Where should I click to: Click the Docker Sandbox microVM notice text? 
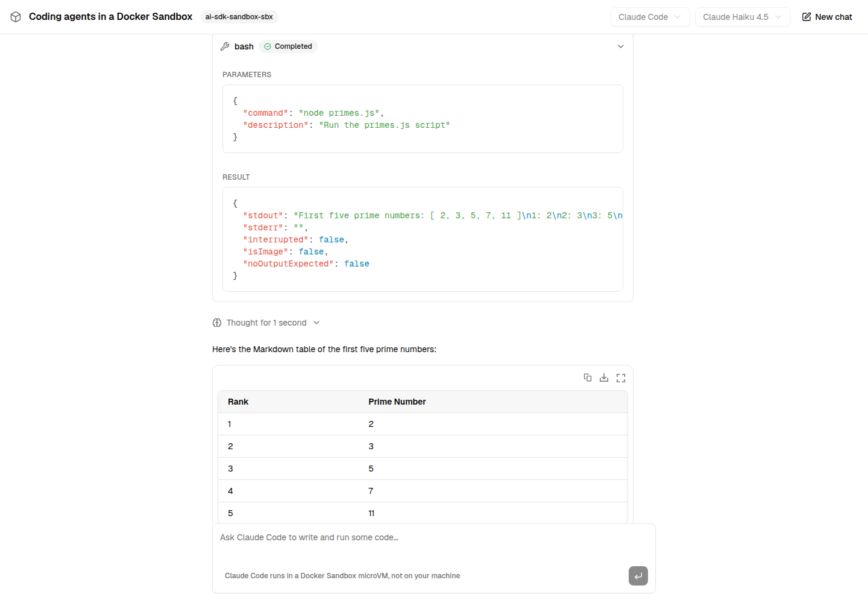[x=342, y=576]
